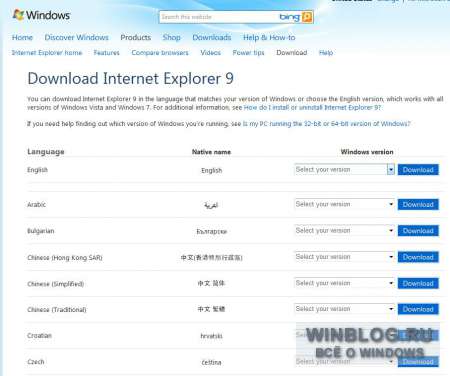Image resolution: width=450 pixels, height=376 pixels.
Task: Expand the version dropdown for Bulgarian
Action: (345, 230)
